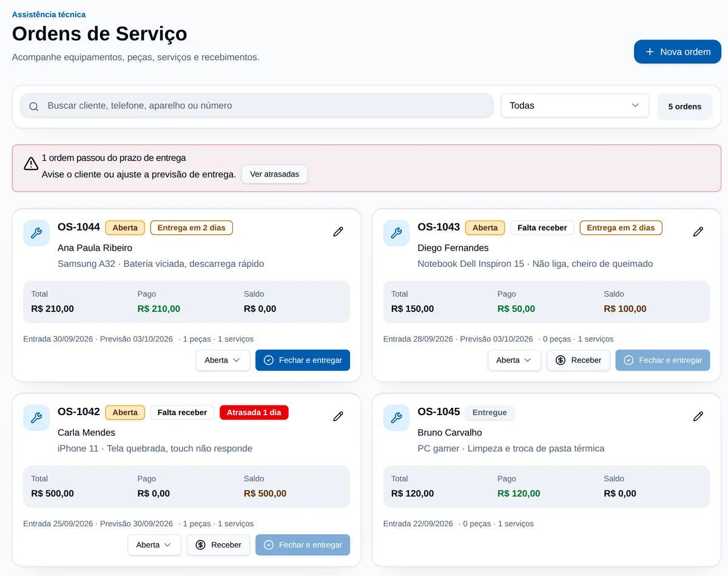Click the wrench icon on OS-1042

pos(36,418)
